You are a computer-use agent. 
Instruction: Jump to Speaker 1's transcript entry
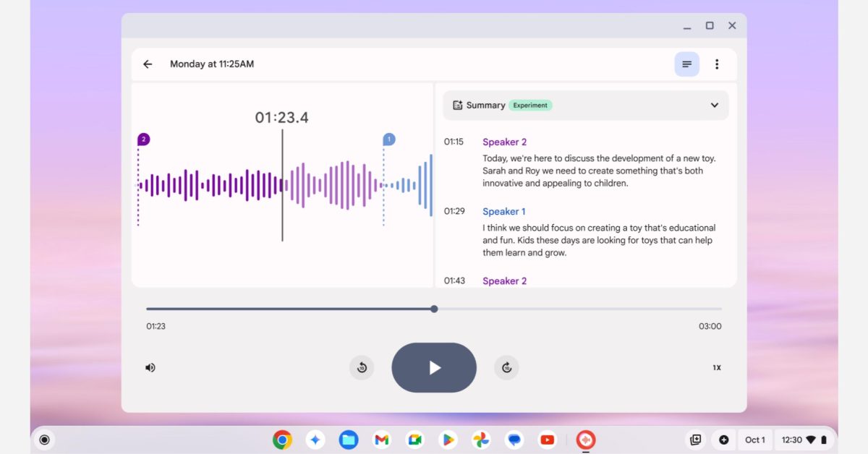pos(503,211)
